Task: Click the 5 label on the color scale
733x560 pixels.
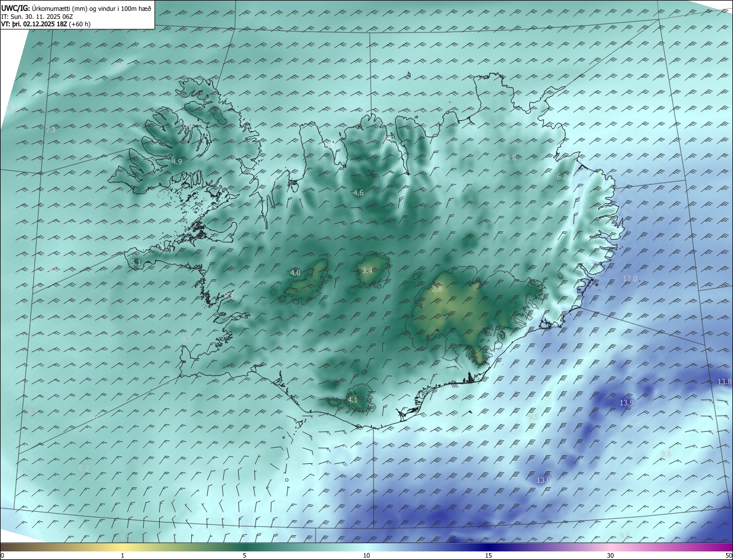Action: (x=245, y=556)
